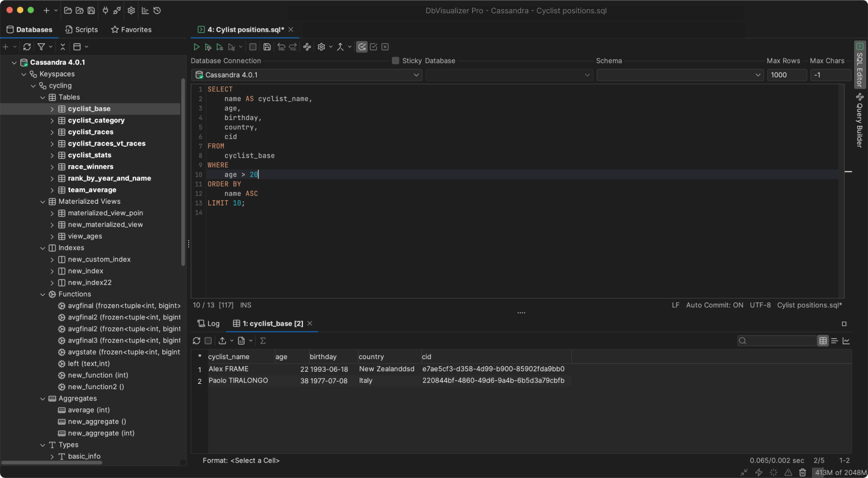This screenshot has height=478, width=868.
Task: Run the SQL with the green Execute icon
Action: point(196,47)
